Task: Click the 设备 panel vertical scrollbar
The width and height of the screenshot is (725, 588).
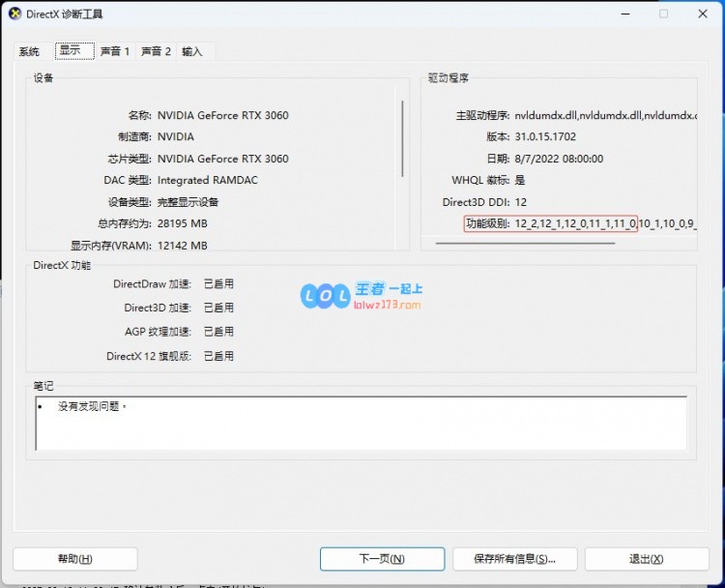Action: coord(402,137)
